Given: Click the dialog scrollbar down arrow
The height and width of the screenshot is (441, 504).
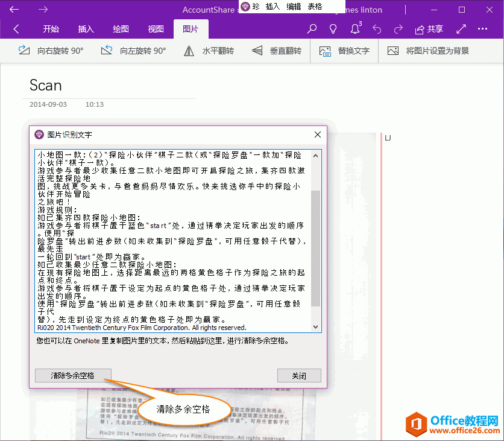Looking at the screenshot, I should click(x=315, y=326).
